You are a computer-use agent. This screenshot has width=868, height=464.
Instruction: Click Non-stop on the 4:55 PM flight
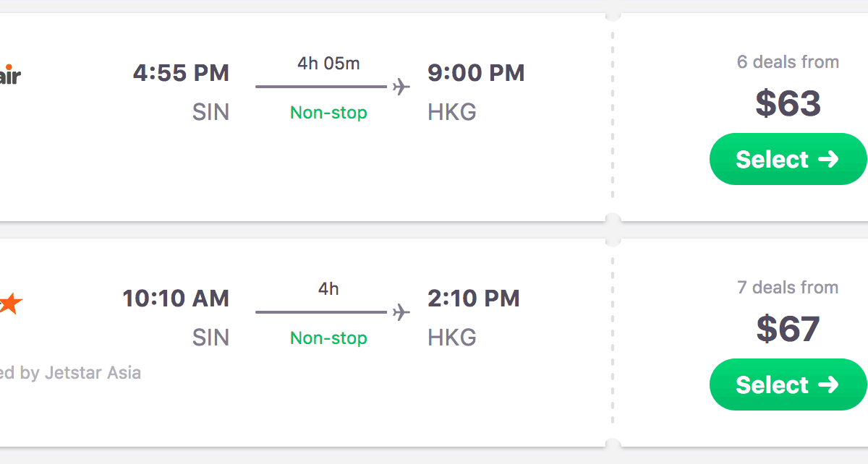[328, 113]
